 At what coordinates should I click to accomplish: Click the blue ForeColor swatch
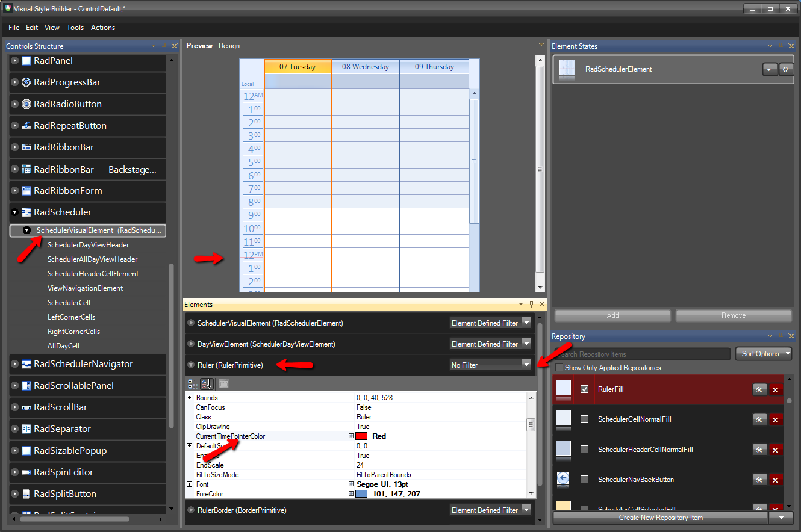click(x=361, y=494)
